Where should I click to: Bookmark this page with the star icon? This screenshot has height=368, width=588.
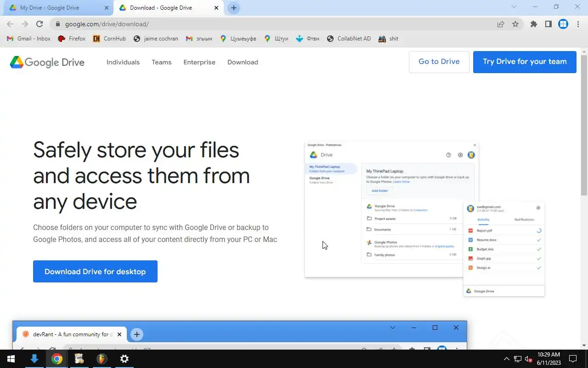pyautogui.click(x=515, y=24)
